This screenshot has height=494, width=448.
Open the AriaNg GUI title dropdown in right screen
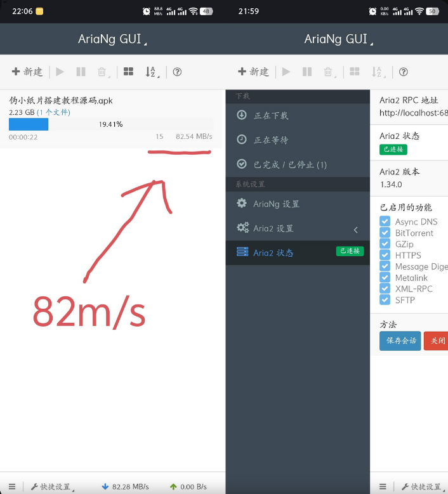coord(339,39)
